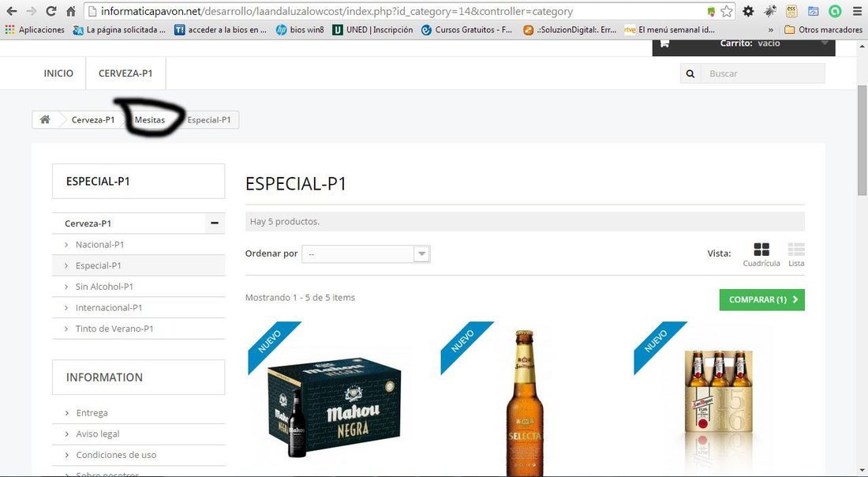868x477 pixels.
Task: Open 'El menú semanal' bookmark
Action: 670,30
